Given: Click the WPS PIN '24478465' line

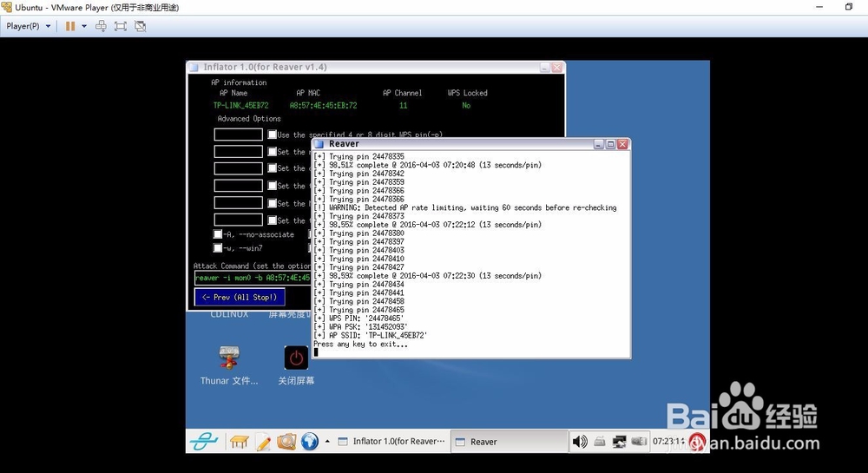Looking at the screenshot, I should pos(358,319).
